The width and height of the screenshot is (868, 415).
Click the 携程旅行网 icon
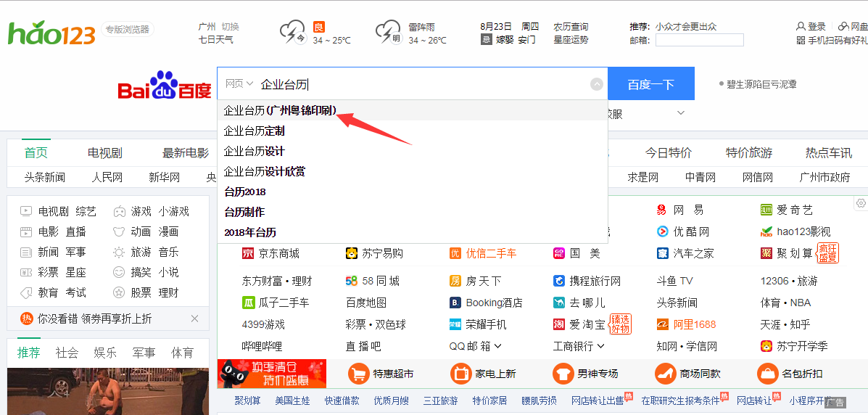[558, 281]
